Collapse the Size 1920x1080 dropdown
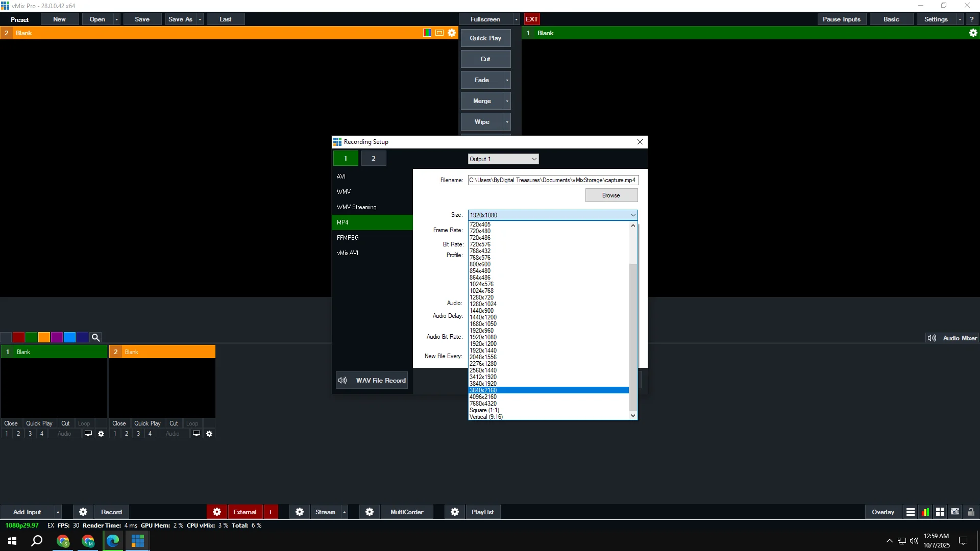 (x=633, y=215)
